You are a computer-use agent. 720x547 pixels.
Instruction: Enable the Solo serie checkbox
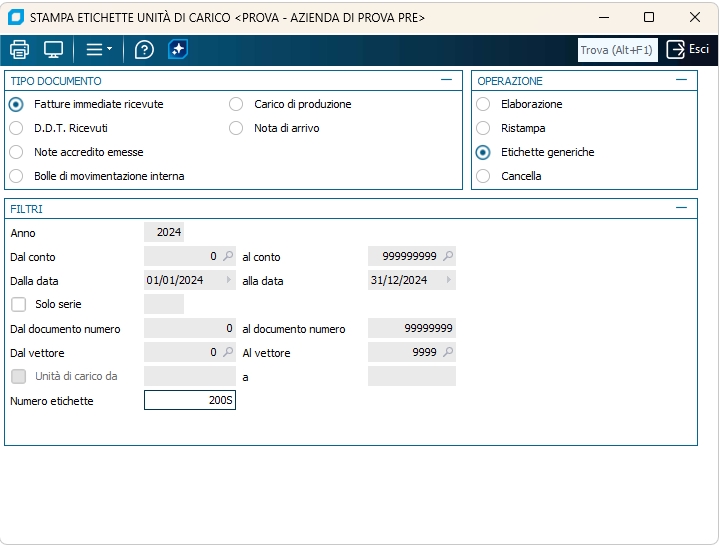(x=18, y=304)
